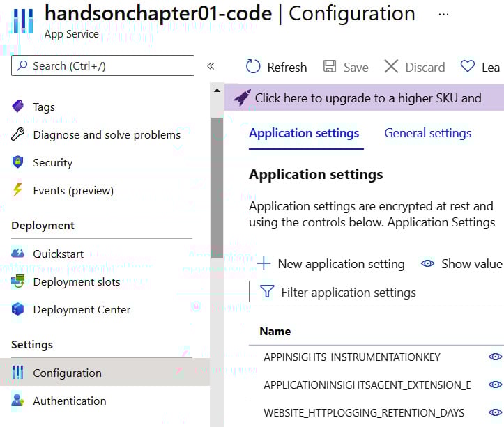Collapse the sidebar with double chevron

211,66
